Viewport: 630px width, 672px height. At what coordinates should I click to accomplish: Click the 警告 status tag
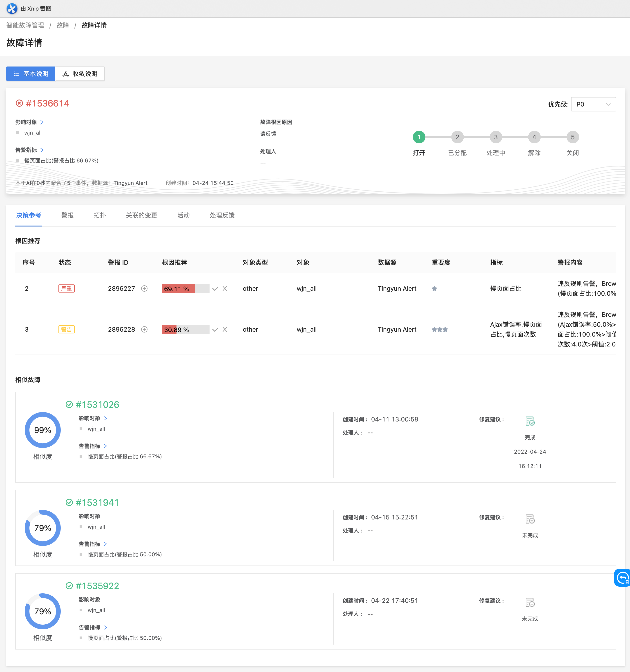(x=66, y=329)
